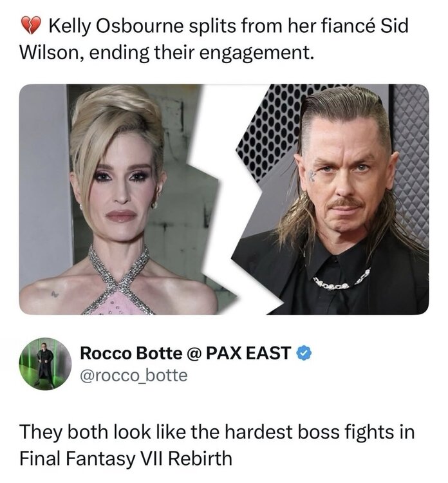448x483 pixels.
Task: Open Rocco Botte's profile avatar
Action: point(45,364)
